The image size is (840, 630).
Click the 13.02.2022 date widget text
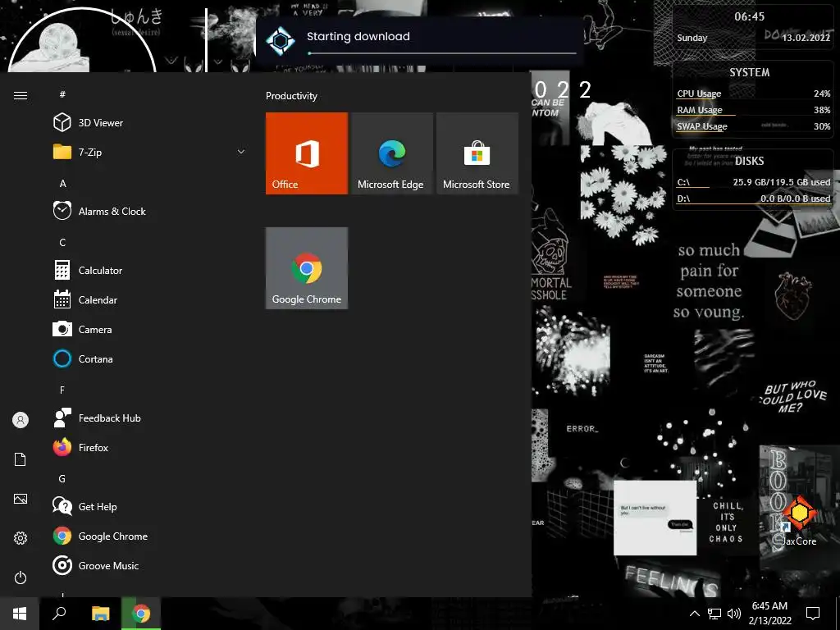pyautogui.click(x=806, y=38)
